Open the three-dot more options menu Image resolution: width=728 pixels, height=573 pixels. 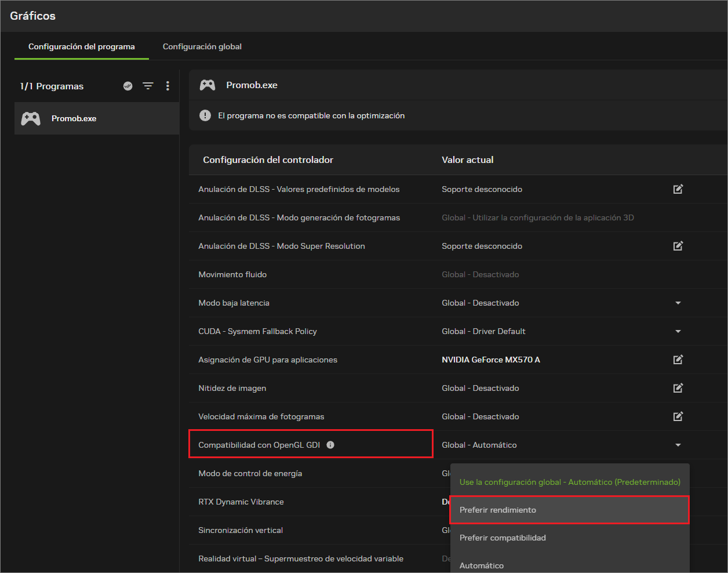click(168, 86)
